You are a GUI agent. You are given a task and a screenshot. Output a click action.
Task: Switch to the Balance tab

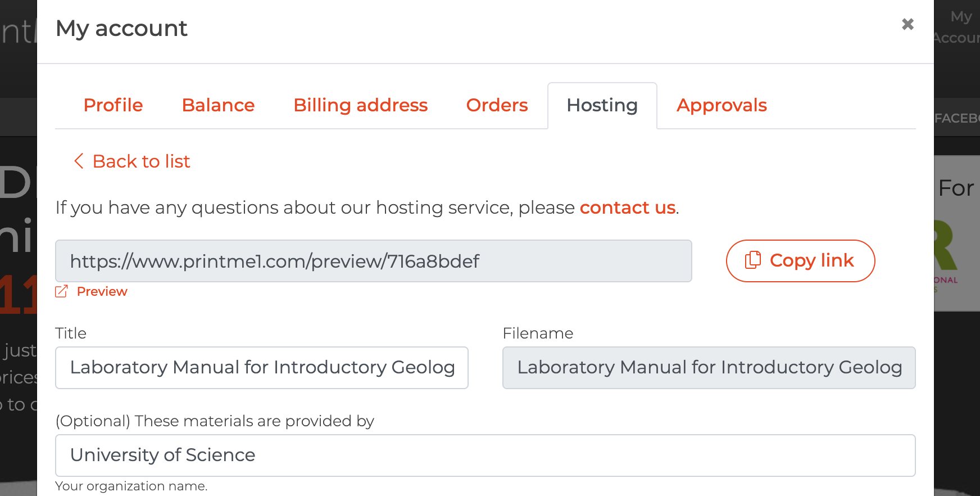point(218,105)
